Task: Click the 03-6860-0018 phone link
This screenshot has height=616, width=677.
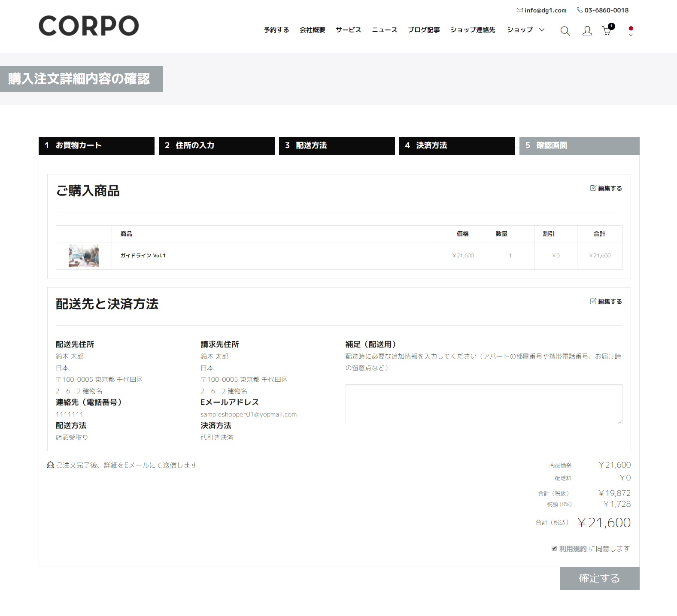Action: coord(607,10)
